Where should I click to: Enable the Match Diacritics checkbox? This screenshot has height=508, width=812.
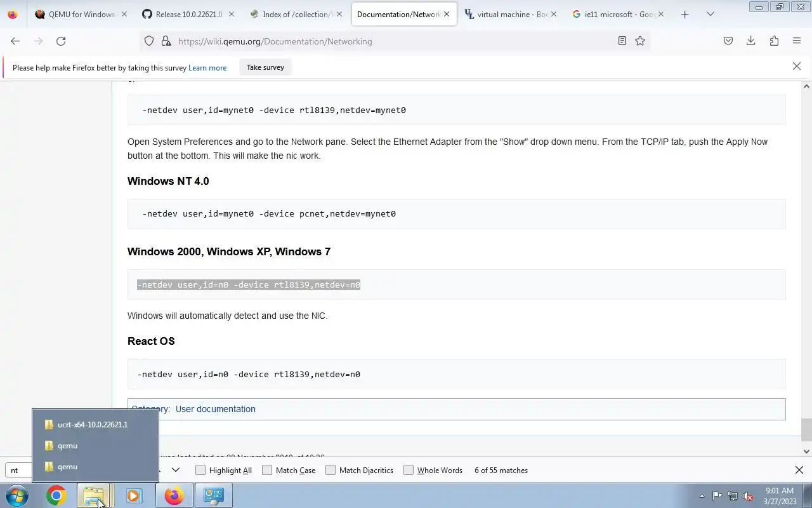359,471
